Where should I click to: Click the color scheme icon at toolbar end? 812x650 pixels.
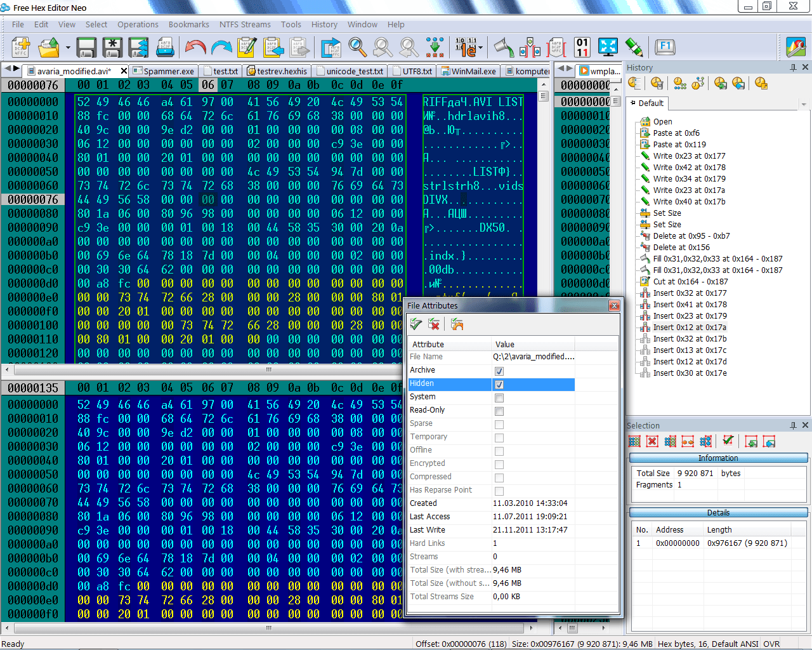pos(796,47)
